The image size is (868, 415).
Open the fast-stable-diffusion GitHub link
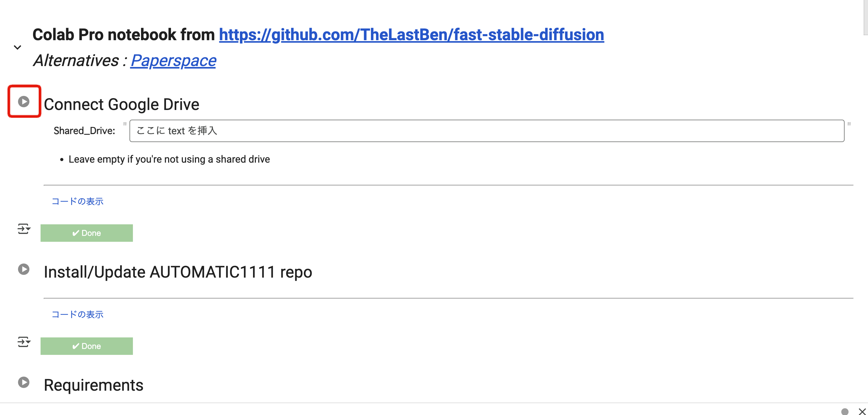pyautogui.click(x=412, y=35)
